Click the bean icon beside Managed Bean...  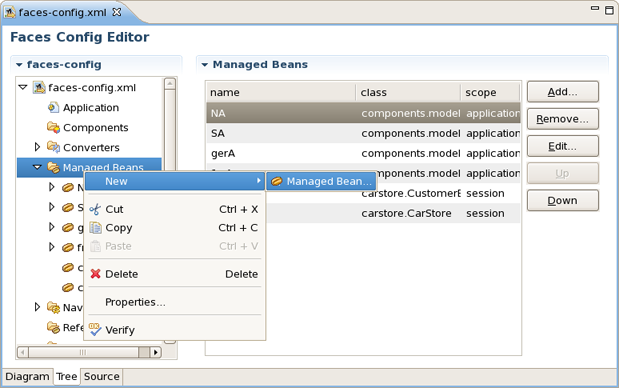pos(276,181)
